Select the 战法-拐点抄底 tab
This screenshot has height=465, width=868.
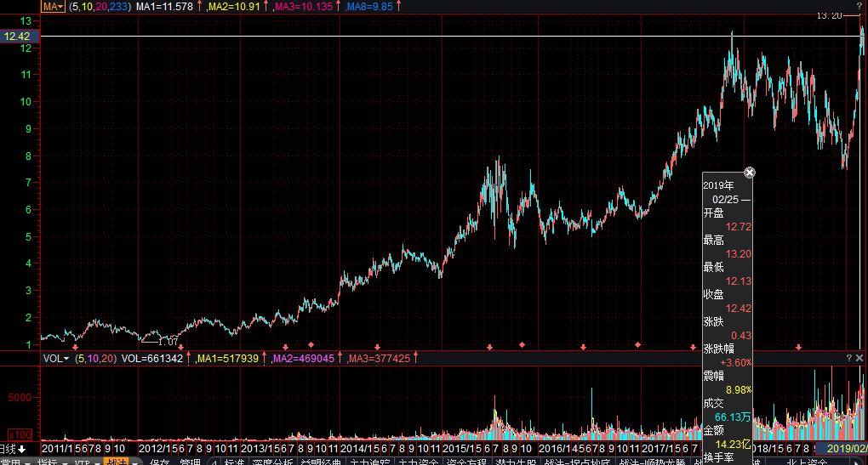coord(577,462)
